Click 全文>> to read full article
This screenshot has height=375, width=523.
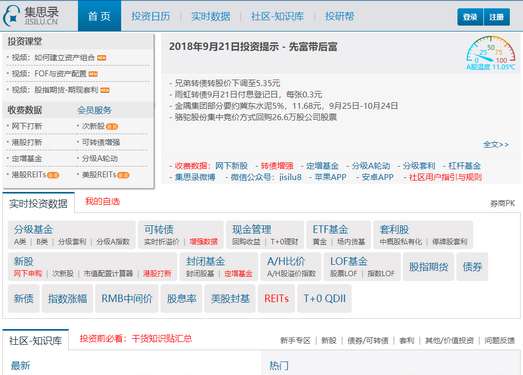(496, 144)
